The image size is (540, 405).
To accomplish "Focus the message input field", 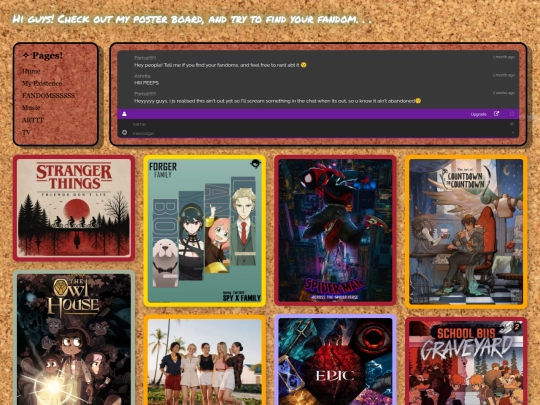I will (319, 133).
